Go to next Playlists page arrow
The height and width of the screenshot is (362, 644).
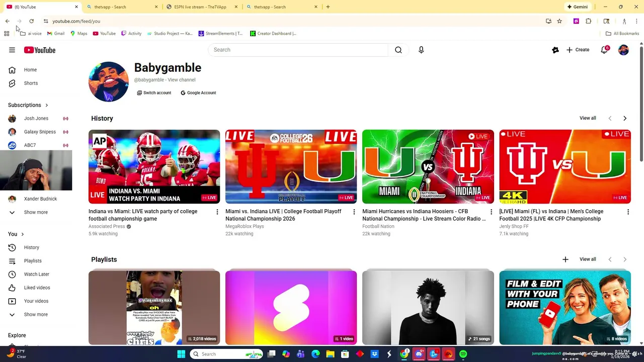[625, 259]
